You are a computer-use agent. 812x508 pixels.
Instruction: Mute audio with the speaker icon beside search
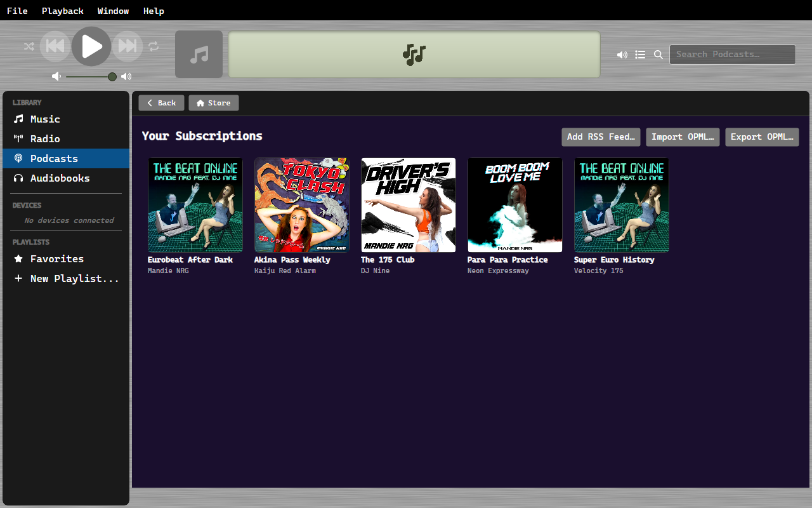tap(622, 55)
